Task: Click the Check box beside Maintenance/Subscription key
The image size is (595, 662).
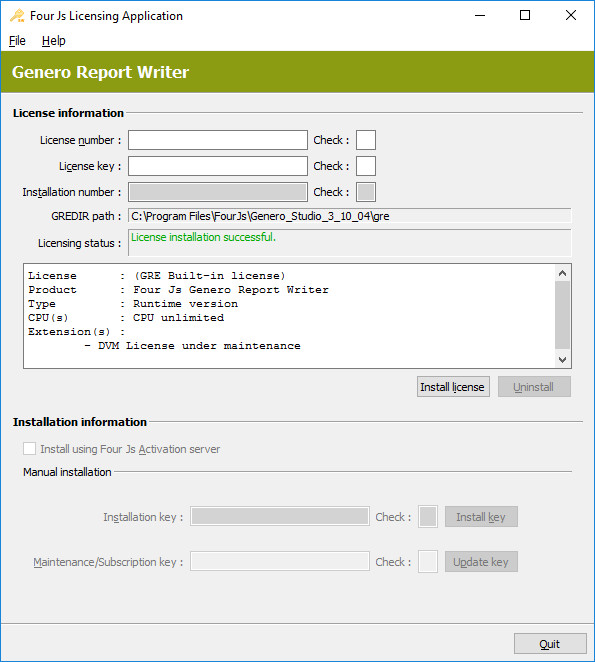Action: point(428,562)
